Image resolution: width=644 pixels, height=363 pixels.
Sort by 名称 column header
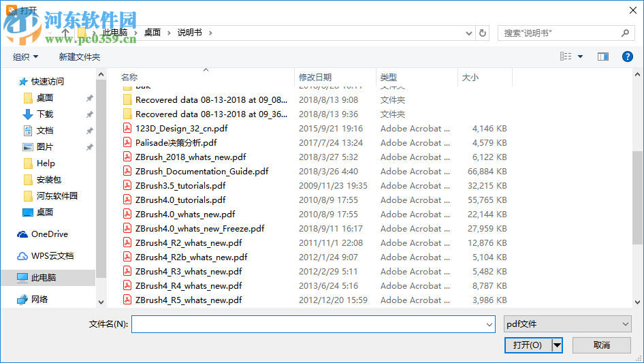129,77
